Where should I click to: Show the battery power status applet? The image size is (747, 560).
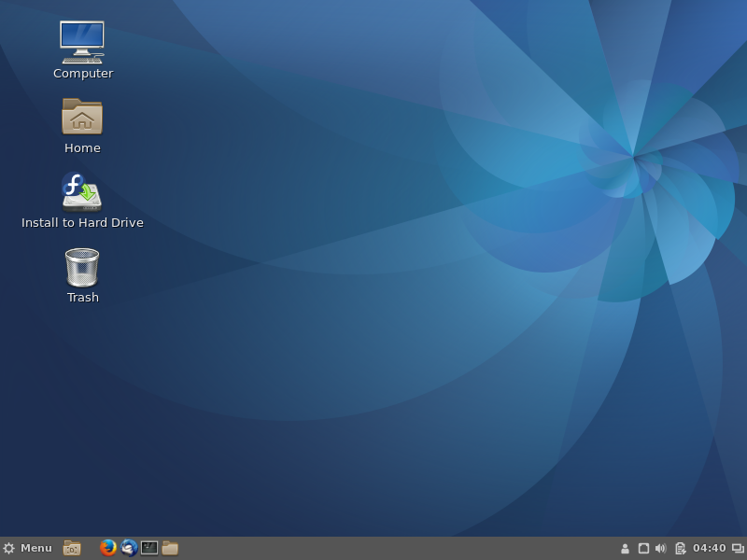click(680, 548)
